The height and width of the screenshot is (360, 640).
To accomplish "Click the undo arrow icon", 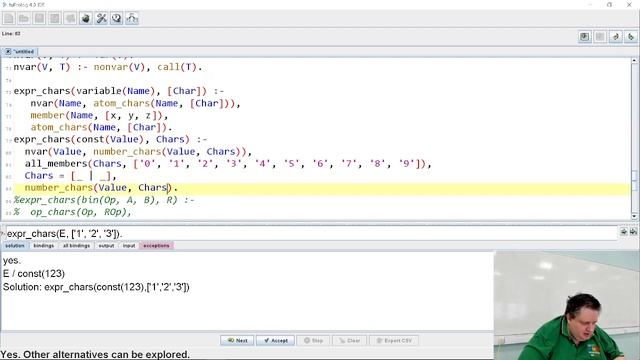I will 616,37.
